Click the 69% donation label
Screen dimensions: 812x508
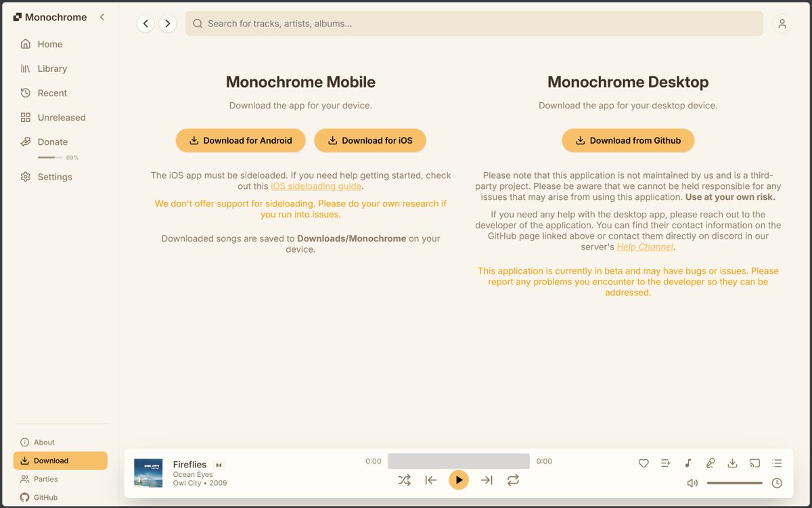click(x=72, y=158)
